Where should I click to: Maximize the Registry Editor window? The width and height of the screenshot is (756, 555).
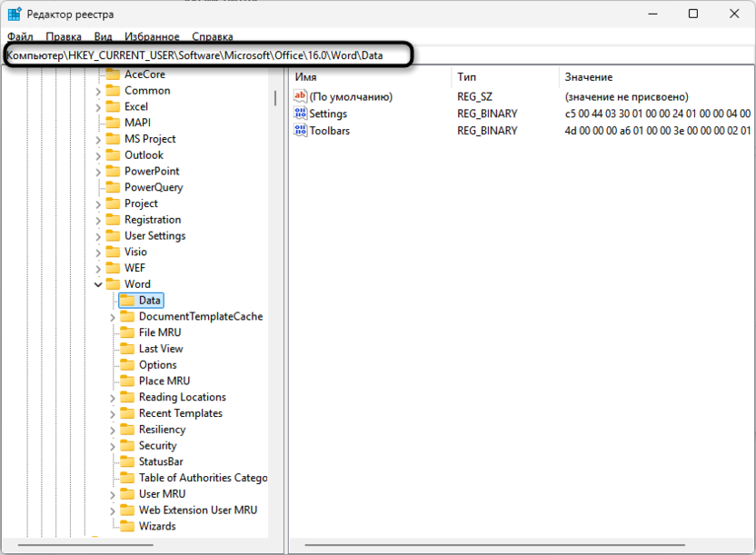coord(692,14)
